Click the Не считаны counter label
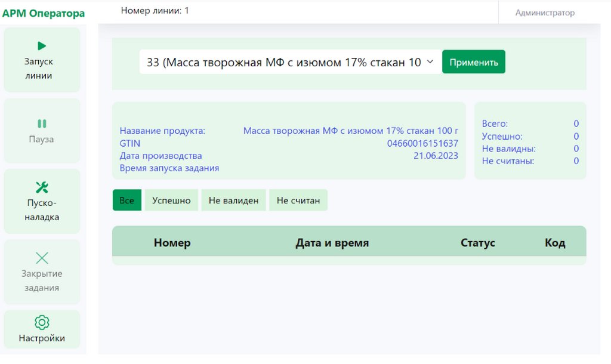 tap(508, 161)
